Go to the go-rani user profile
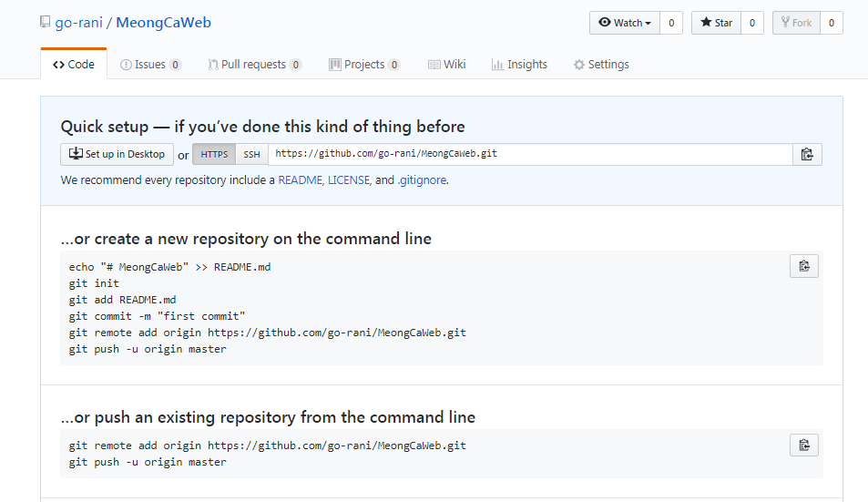868x502 pixels. pyautogui.click(x=78, y=22)
